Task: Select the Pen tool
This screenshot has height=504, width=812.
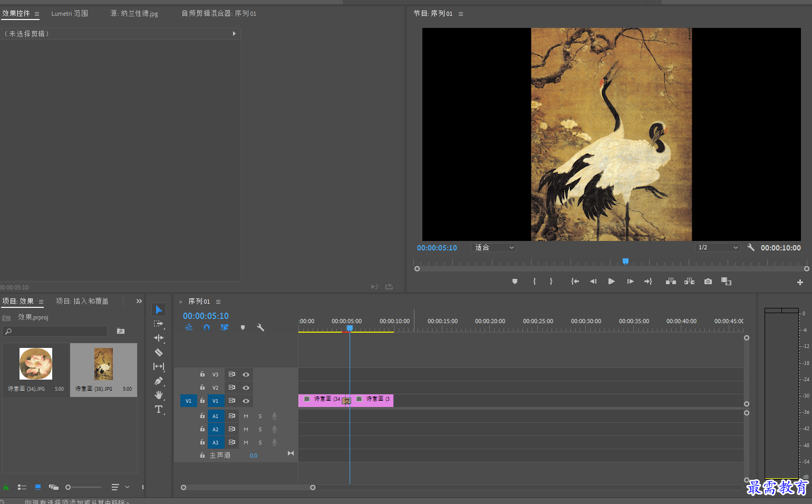Action: click(x=159, y=381)
